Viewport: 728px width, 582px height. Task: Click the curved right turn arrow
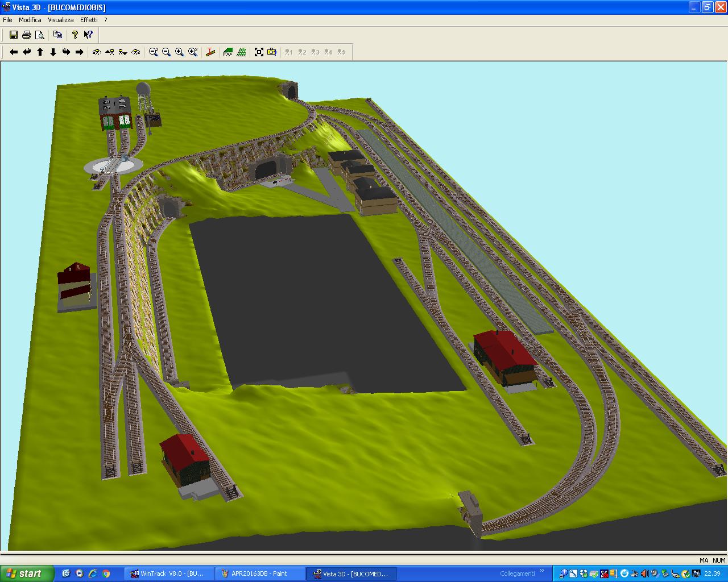pyautogui.click(x=66, y=52)
